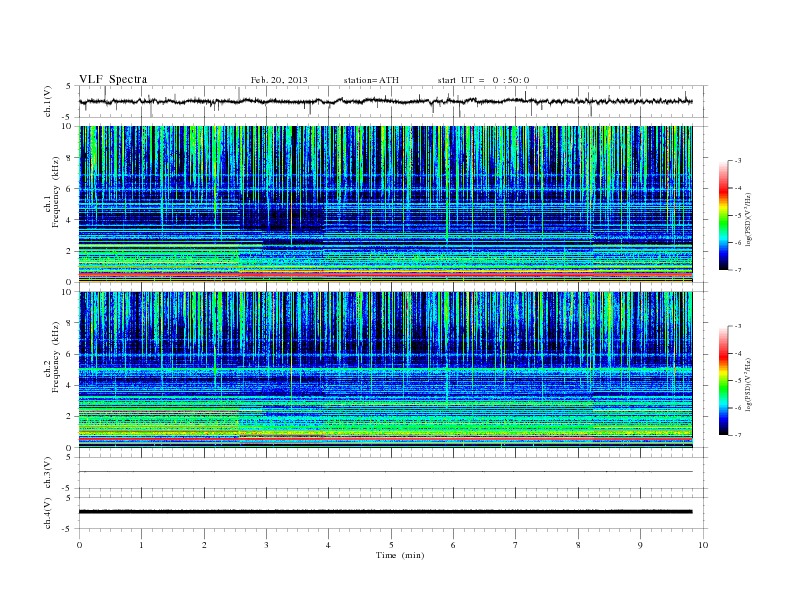Click the "ch.4(V)" axis label
The height and width of the screenshot is (612, 792).
point(48,513)
